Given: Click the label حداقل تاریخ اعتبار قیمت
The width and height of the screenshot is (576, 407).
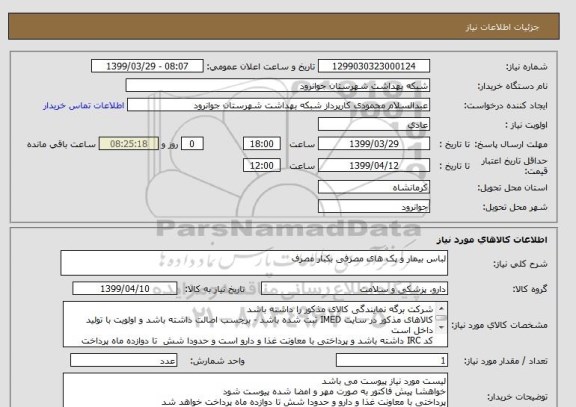Looking at the screenshot, I should (x=514, y=166).
